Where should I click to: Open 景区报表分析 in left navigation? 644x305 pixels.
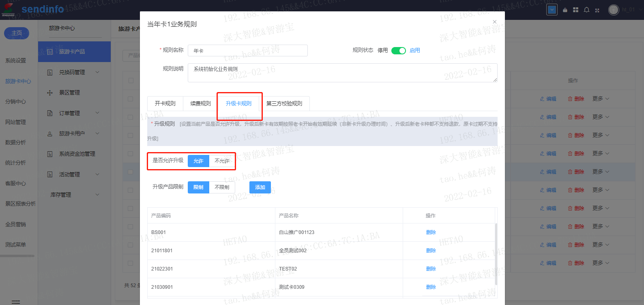20,204
